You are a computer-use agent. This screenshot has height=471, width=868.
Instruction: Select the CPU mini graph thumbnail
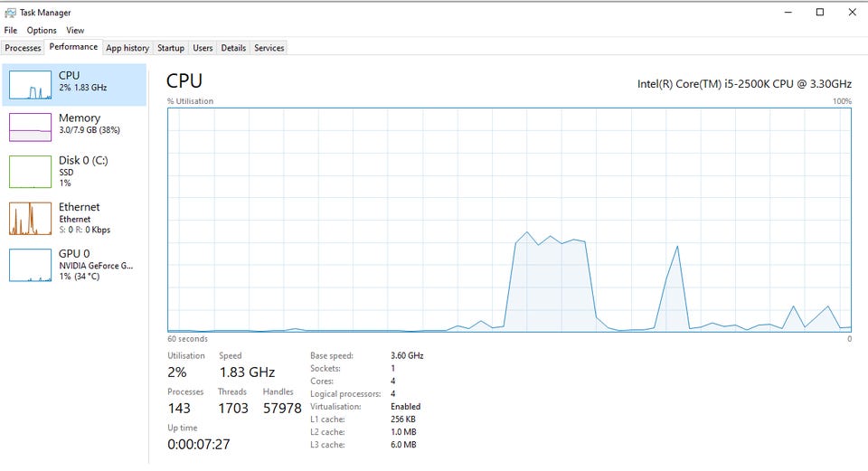(x=30, y=85)
